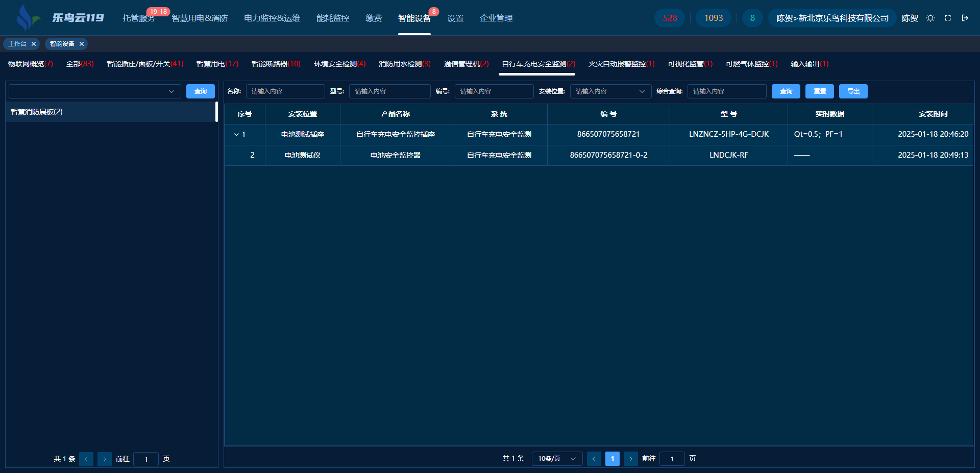This screenshot has height=473, width=980.
Task: Go to next page in left panel
Action: pyautogui.click(x=105, y=459)
